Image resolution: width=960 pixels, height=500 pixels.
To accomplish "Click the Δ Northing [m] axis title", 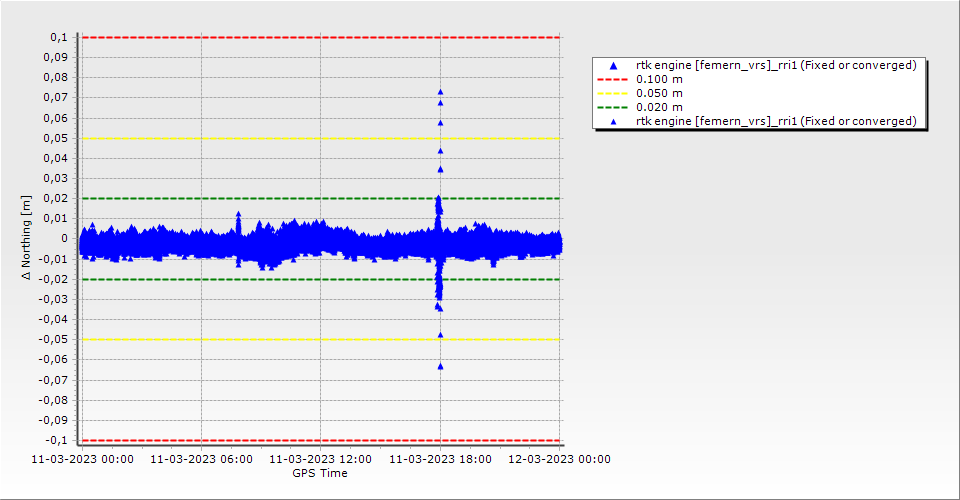I will pyautogui.click(x=27, y=238).
